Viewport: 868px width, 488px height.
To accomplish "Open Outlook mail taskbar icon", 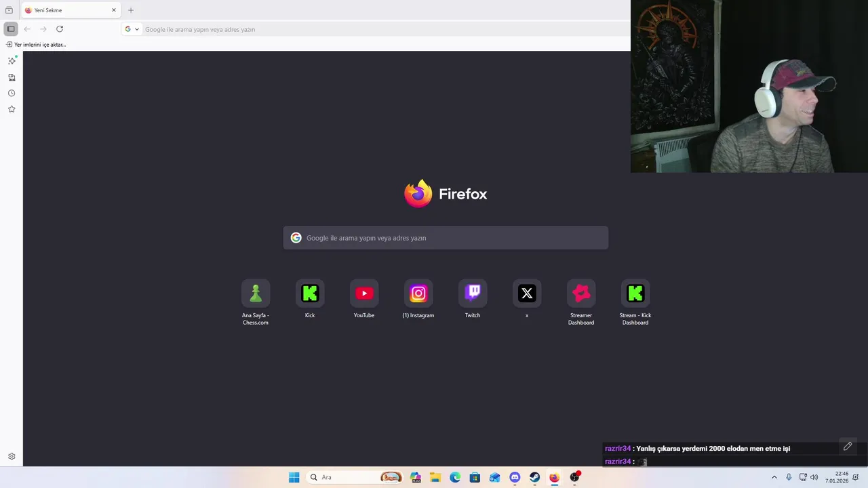I will pos(495,477).
